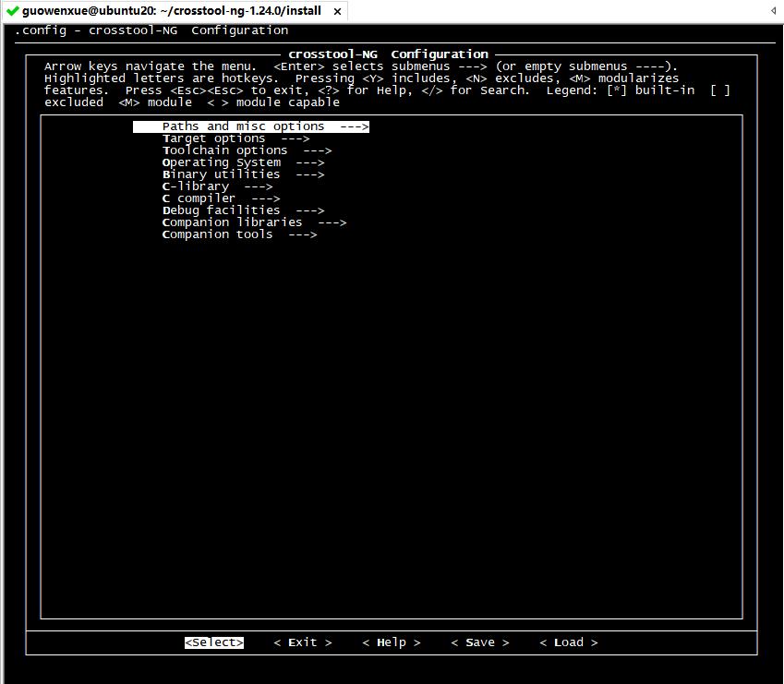The width and height of the screenshot is (784, 684).
Task: Click the green connected checkmark icon
Action: tap(13, 10)
